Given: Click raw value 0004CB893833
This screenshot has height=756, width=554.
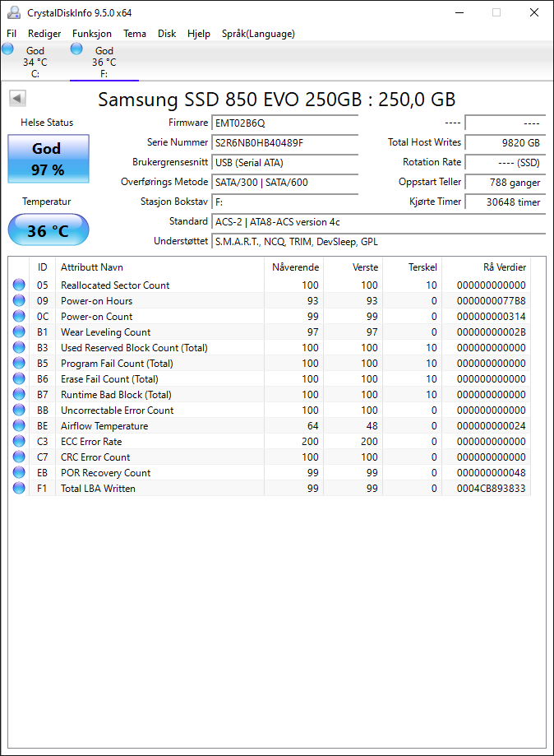Looking at the screenshot, I should (x=492, y=488).
